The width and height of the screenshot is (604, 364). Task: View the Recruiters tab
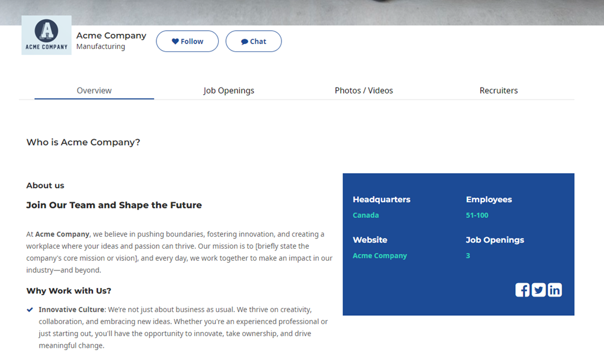pos(498,91)
